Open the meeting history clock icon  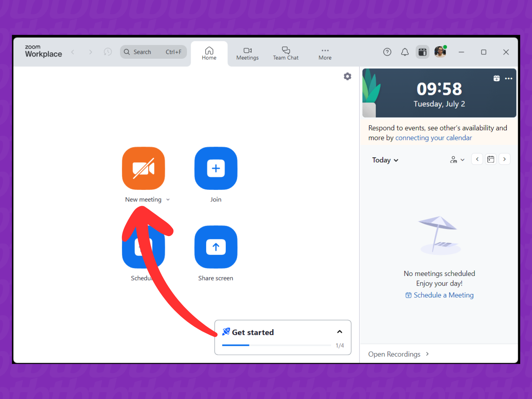(x=108, y=52)
